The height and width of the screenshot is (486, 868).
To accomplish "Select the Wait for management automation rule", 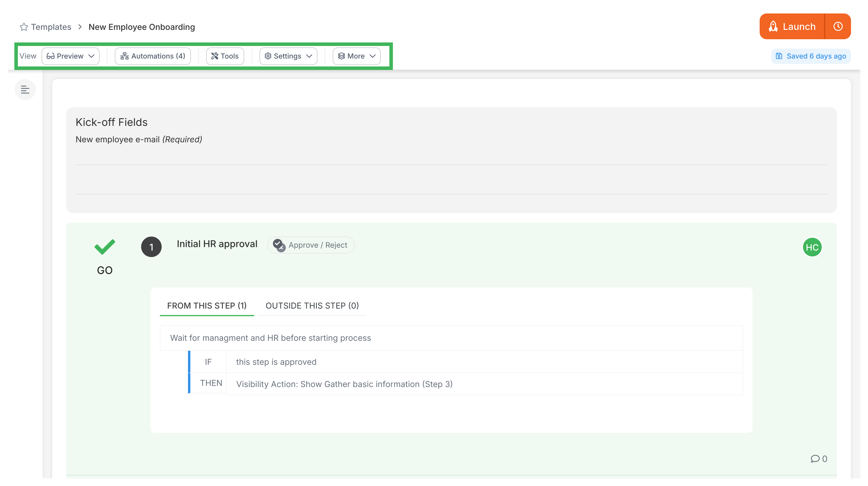I will coord(270,338).
